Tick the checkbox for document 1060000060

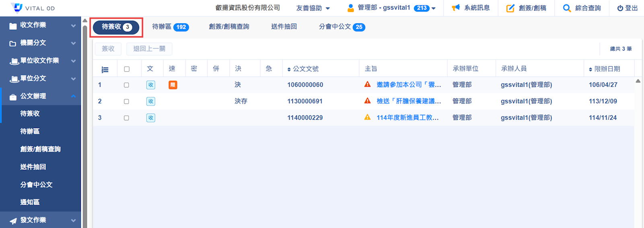(x=126, y=85)
